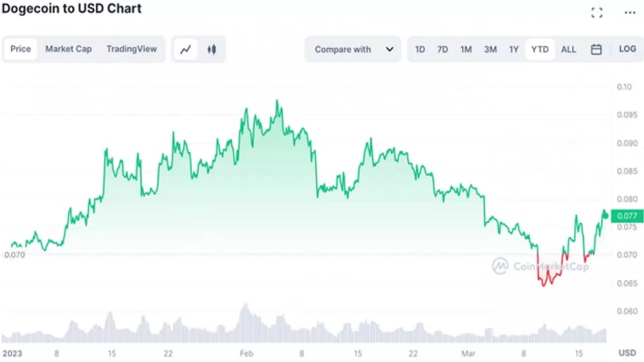This screenshot has height=362, width=644.
Task: Switch to the line chart view icon
Action: click(x=186, y=49)
